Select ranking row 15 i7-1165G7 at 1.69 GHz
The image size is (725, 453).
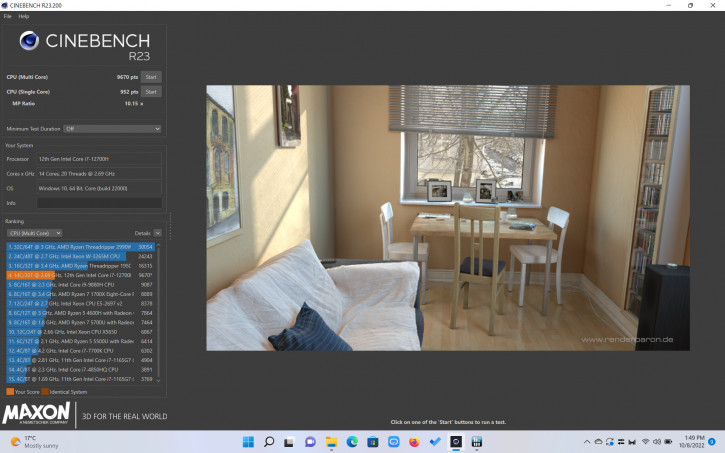tap(80, 379)
